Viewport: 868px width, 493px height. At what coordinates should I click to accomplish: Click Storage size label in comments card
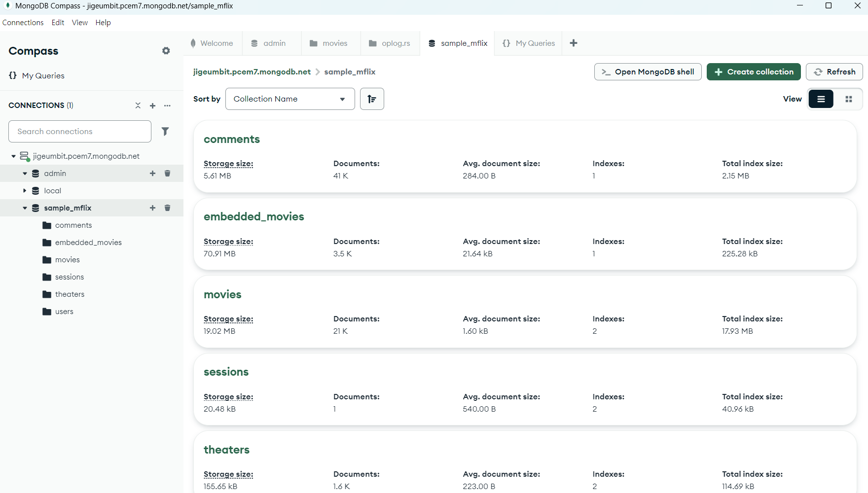click(228, 164)
